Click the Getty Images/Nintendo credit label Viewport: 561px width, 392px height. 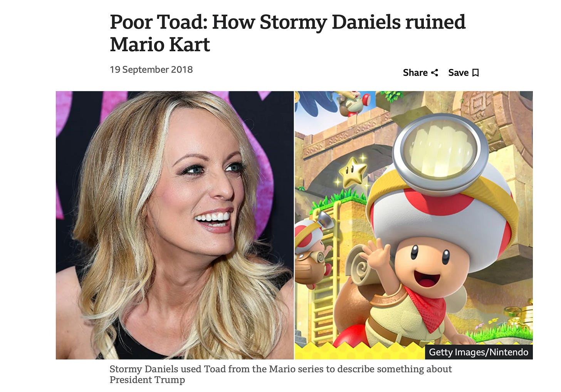479,352
